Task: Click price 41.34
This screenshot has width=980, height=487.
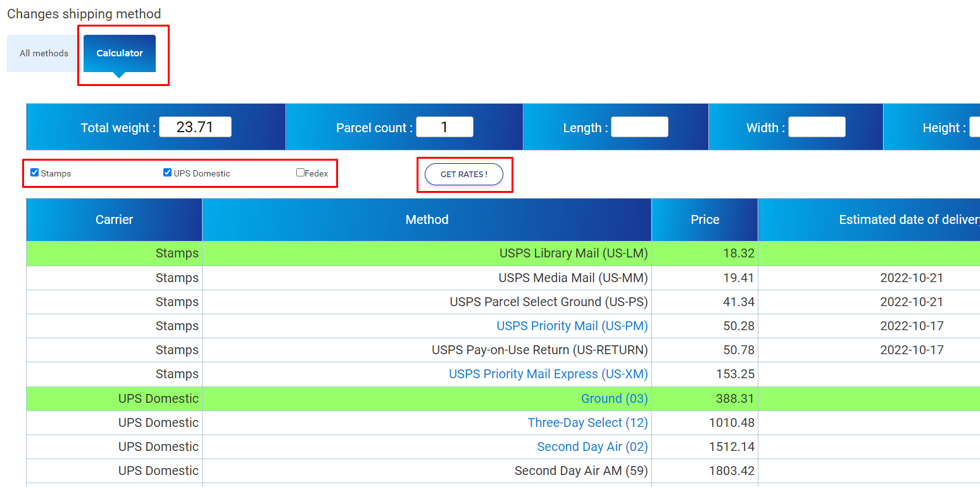Action: pyautogui.click(x=739, y=302)
